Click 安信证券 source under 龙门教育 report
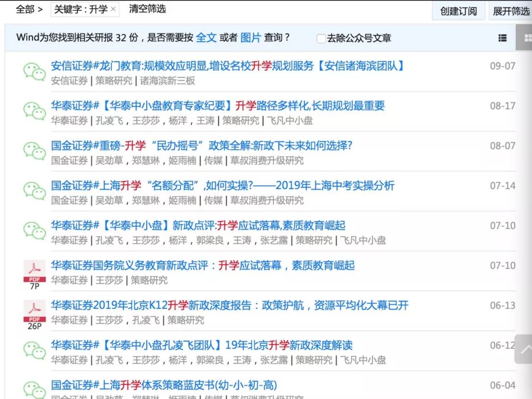532x399 pixels. [69, 81]
